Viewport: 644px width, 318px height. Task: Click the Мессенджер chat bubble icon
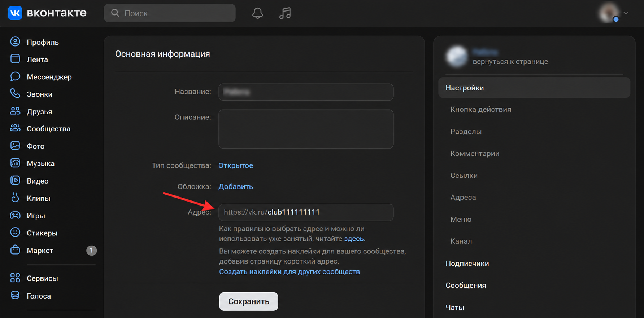[x=15, y=76]
